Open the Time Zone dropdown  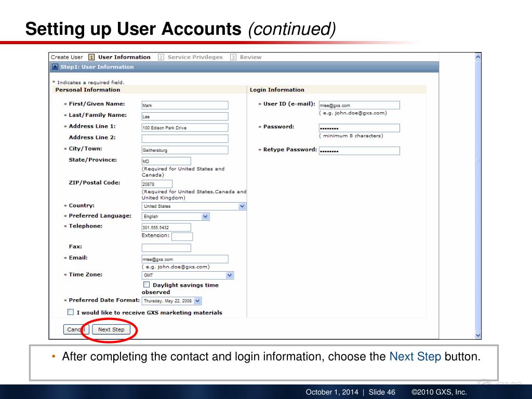coord(188,275)
